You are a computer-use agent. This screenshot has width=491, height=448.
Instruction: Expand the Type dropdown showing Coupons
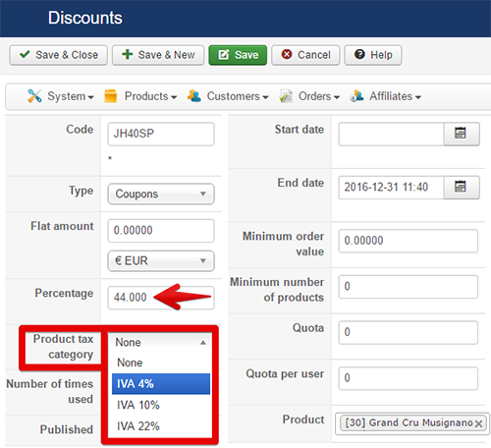click(x=161, y=194)
